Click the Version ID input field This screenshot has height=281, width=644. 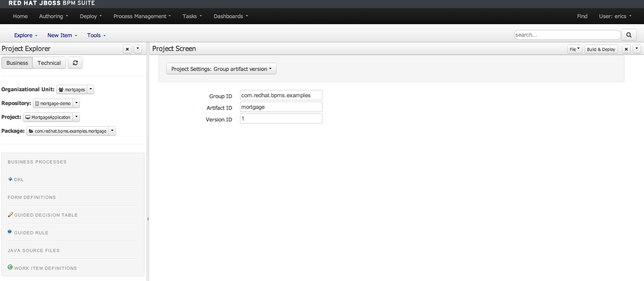coord(281,118)
